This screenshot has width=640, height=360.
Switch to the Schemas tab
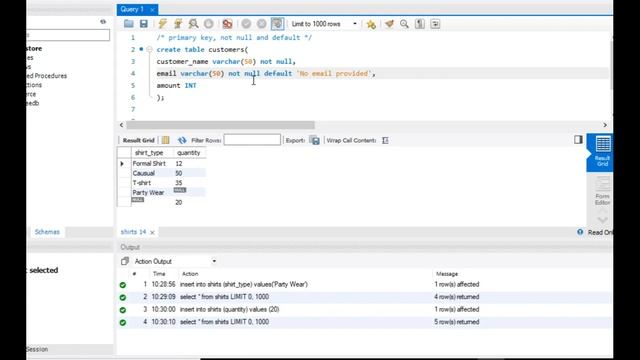[47, 232]
